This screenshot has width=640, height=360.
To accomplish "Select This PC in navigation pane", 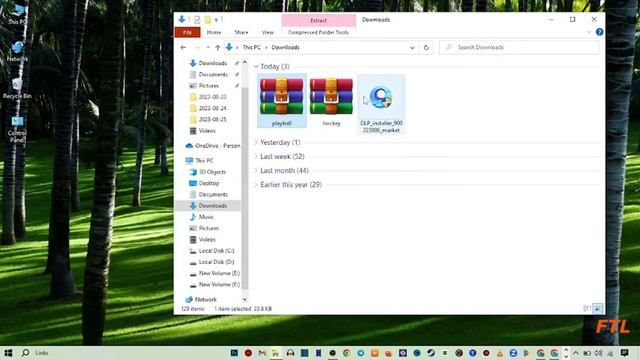I will (x=200, y=160).
